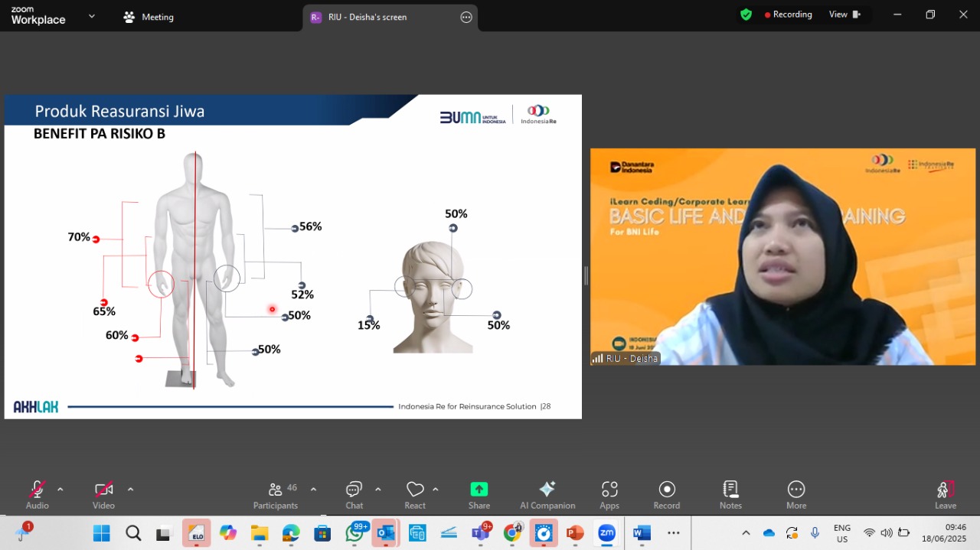The image size is (980, 550).
Task: Click the React heart icon
Action: pos(415,490)
